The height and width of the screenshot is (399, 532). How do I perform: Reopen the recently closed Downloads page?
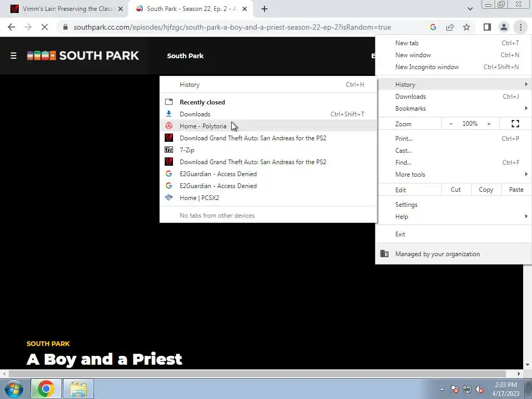[268, 114]
